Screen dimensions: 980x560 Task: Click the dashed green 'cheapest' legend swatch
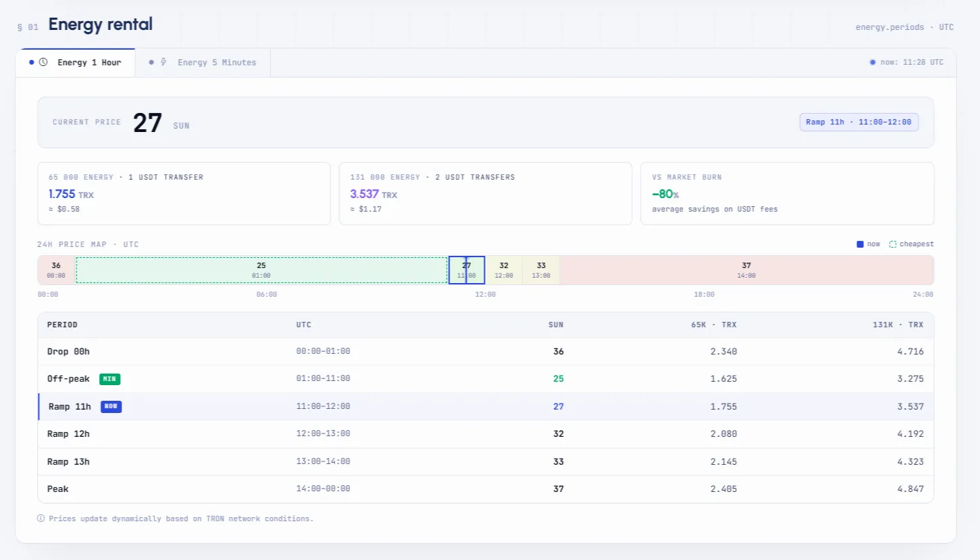893,244
